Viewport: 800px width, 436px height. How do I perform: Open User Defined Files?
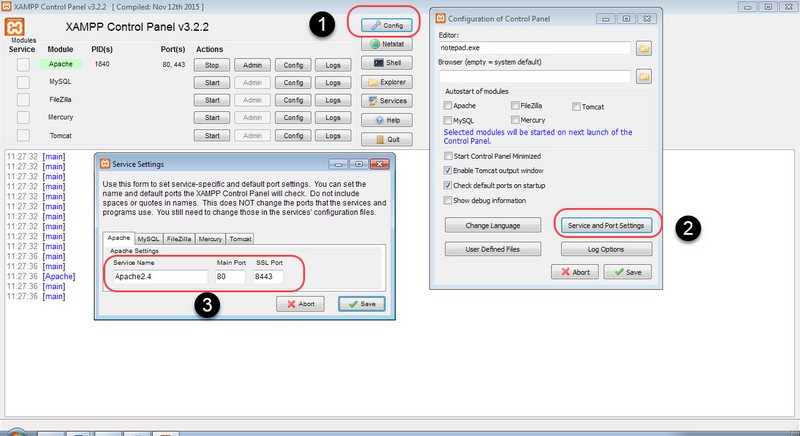[492, 249]
